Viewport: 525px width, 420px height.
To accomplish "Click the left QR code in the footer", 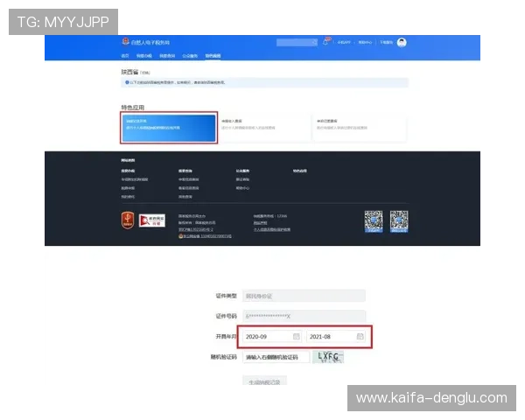I will coord(374,221).
